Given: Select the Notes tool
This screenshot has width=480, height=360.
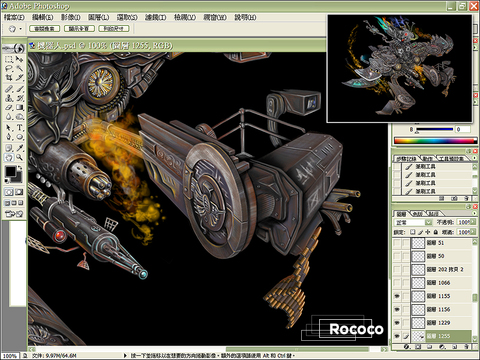Looking at the screenshot, I should coord(9,148).
